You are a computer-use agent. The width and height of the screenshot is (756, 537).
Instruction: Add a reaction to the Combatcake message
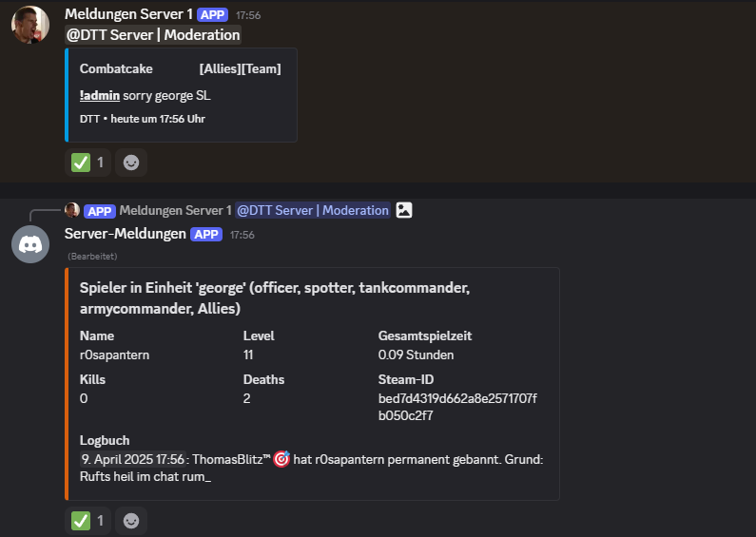tap(131, 163)
